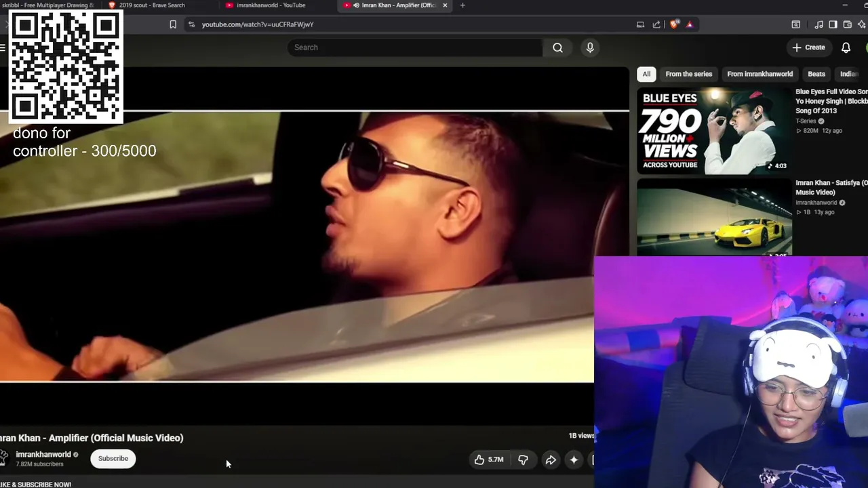The image size is (868, 488).
Task: Select the From imrankhanworld chip
Action: [x=759, y=74]
